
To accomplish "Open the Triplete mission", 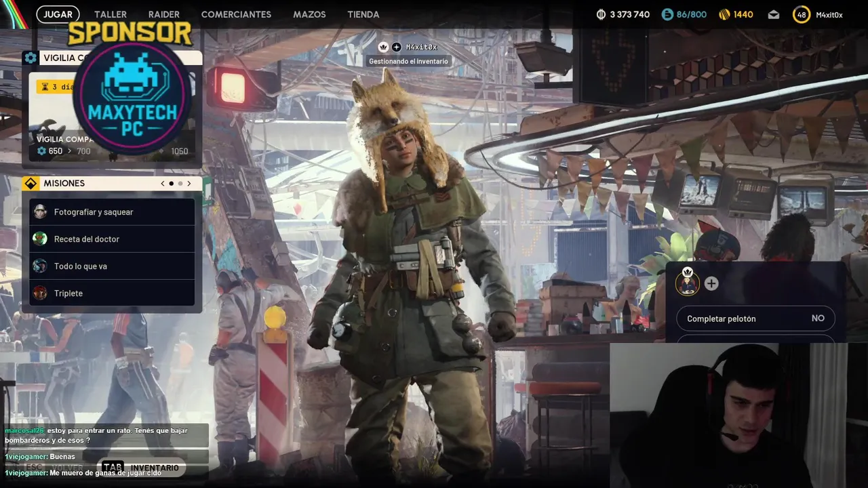I will pyautogui.click(x=112, y=293).
